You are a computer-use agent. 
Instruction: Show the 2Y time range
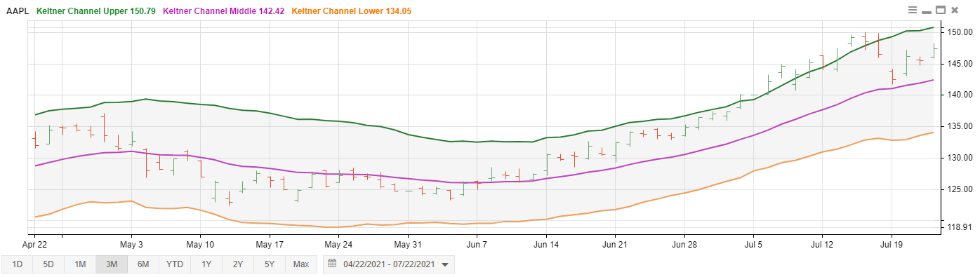[x=238, y=264]
